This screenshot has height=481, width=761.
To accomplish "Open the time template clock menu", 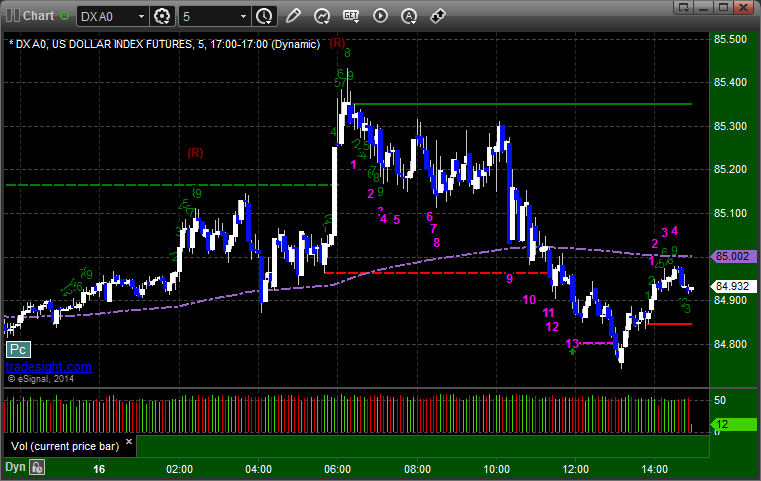I will tap(265, 16).
